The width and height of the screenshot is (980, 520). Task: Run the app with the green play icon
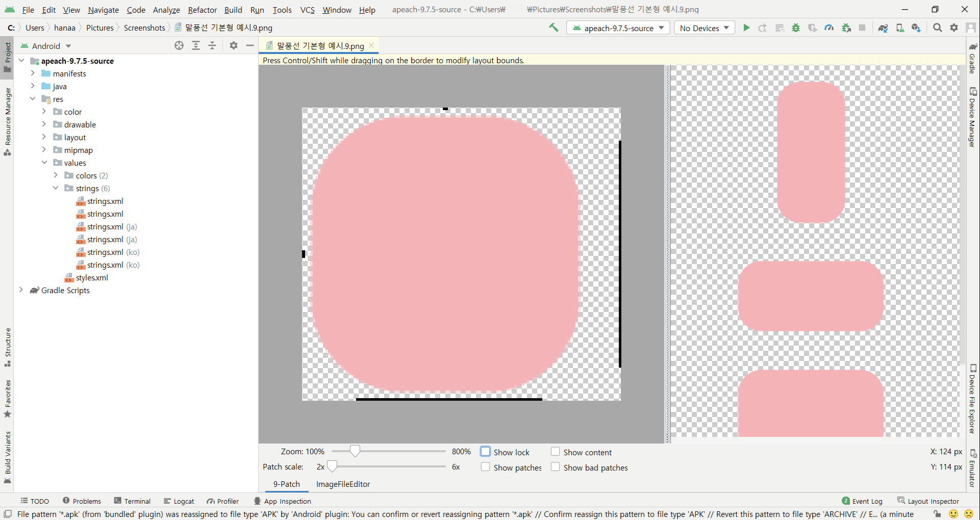746,28
